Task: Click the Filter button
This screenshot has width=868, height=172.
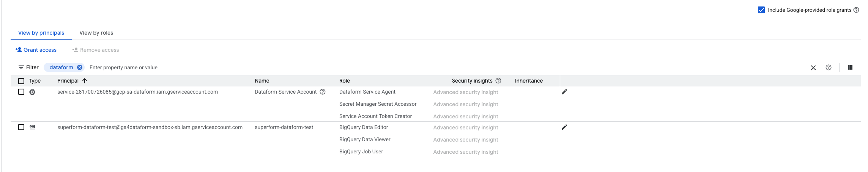Action: pyautogui.click(x=28, y=67)
